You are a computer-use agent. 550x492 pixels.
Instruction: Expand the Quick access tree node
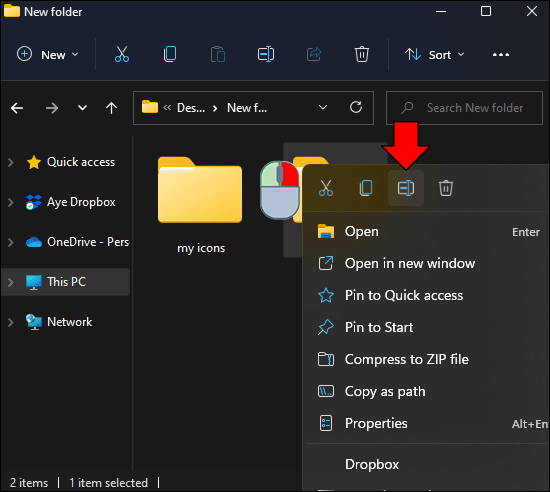point(11,162)
